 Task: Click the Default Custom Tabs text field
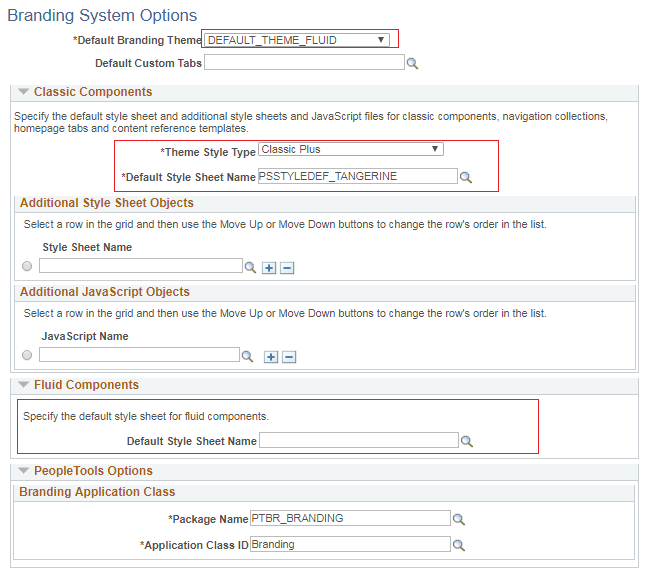(x=304, y=63)
